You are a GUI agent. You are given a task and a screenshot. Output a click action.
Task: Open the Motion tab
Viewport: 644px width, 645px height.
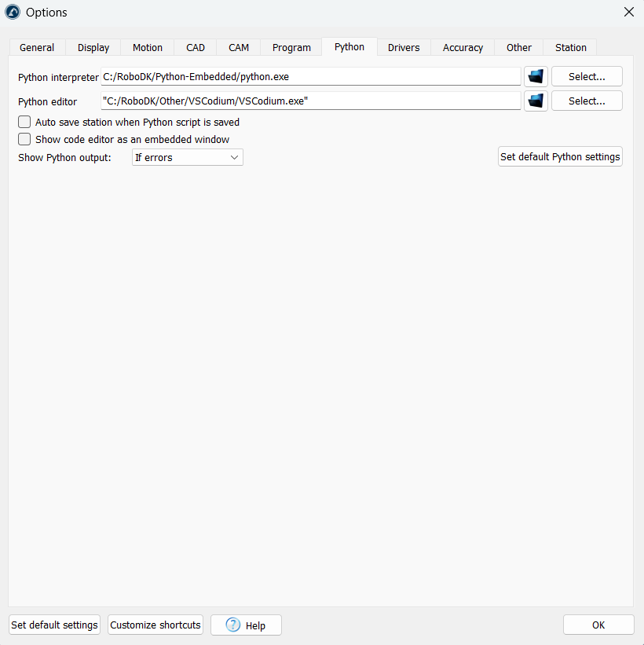[x=147, y=47]
